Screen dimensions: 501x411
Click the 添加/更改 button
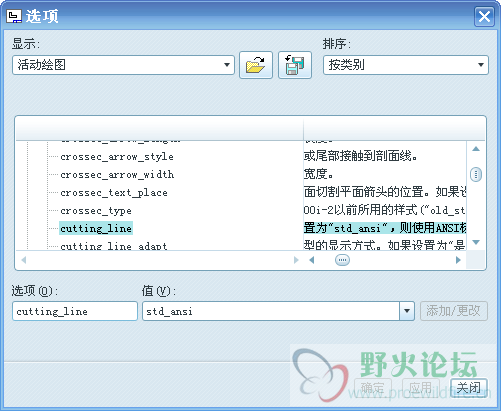coord(454,311)
